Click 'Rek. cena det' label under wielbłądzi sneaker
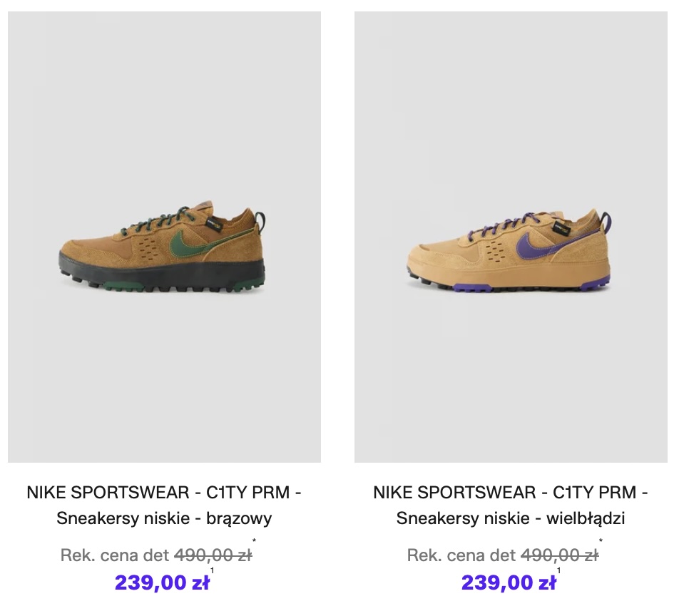679x616 pixels. (x=461, y=555)
